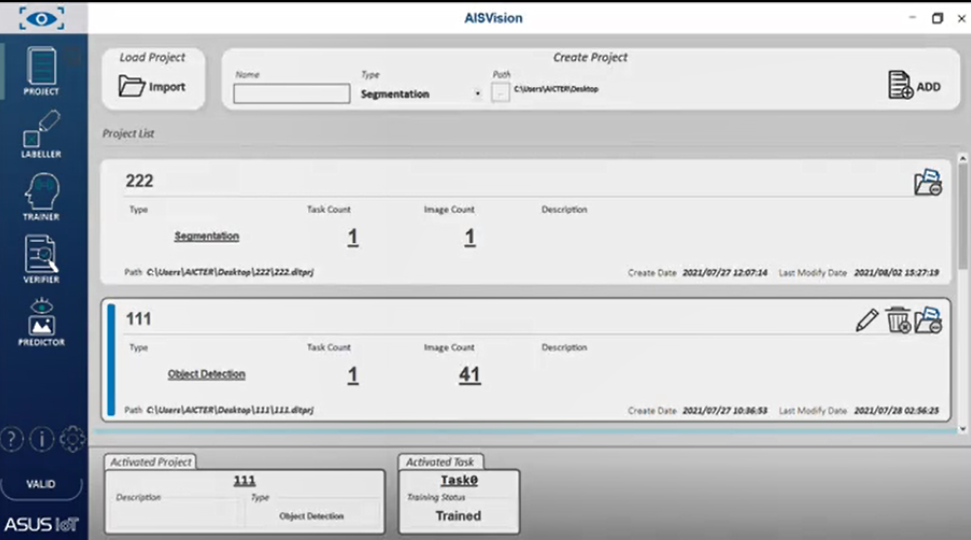
Task: Click the VALID license status button
Action: coord(41,484)
